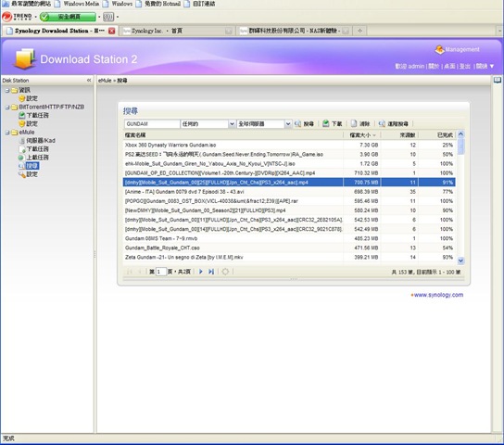The height and width of the screenshot is (445, 504).
Task: Go to the next results page
Action: (201, 272)
